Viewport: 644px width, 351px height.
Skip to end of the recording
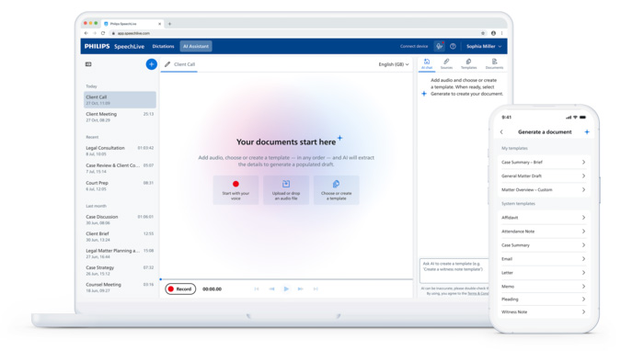coord(316,289)
